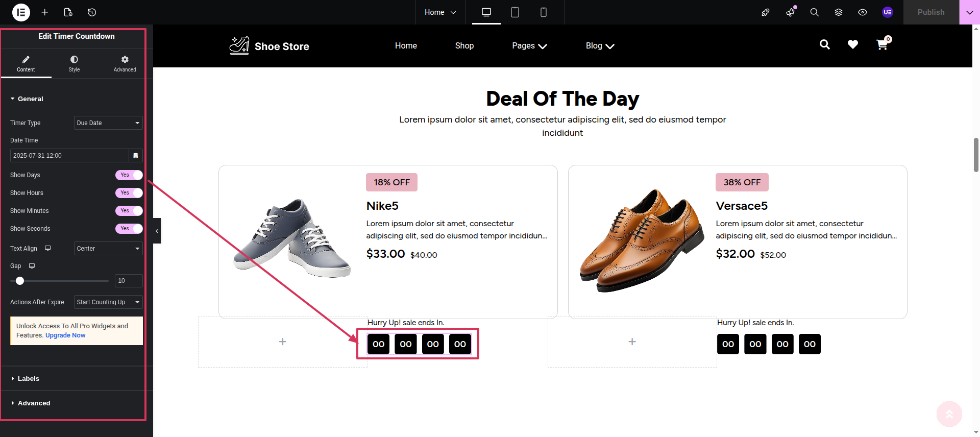Click the Gap slider handle

[x=20, y=281]
